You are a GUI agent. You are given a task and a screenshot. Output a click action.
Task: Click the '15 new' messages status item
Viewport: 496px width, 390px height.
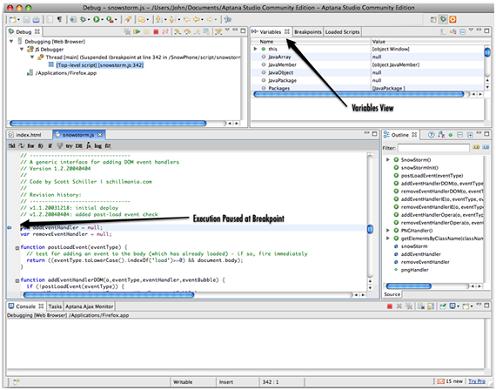point(450,381)
